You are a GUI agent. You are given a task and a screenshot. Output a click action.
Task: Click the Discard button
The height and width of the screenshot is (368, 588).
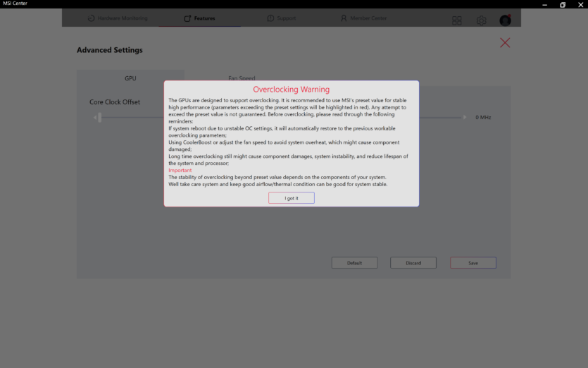click(413, 263)
